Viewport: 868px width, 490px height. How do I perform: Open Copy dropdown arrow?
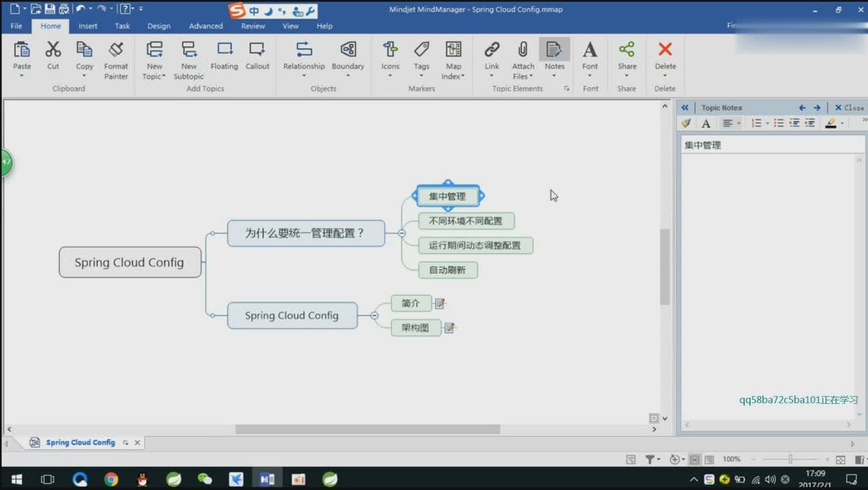point(84,76)
